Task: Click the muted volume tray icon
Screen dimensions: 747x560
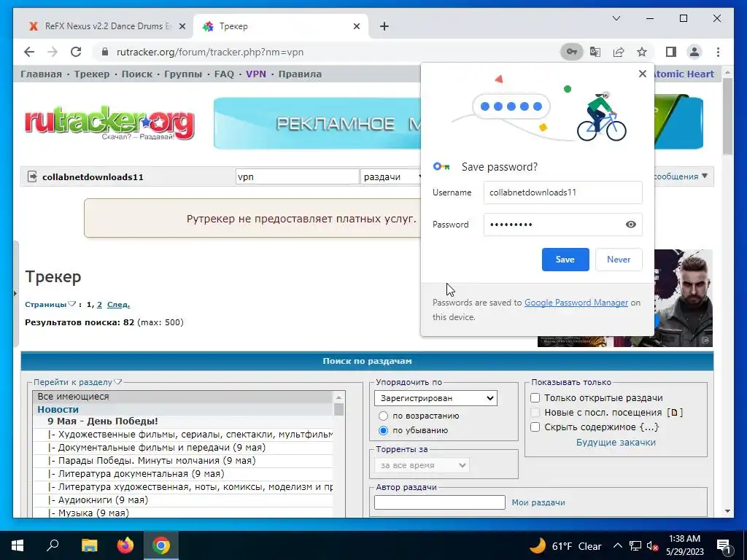Action: 652,546
